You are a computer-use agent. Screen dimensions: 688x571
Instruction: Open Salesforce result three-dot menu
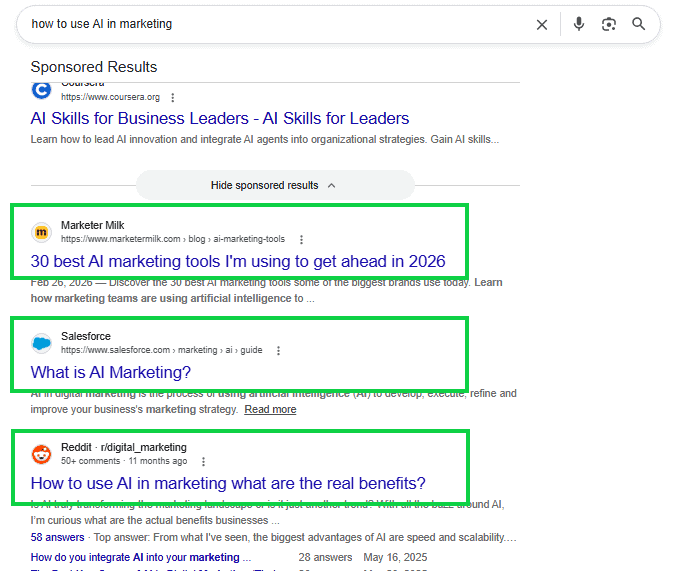[x=278, y=350]
